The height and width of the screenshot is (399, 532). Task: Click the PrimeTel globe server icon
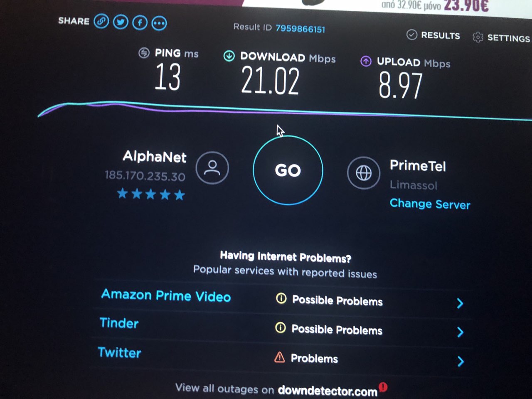pyautogui.click(x=364, y=172)
